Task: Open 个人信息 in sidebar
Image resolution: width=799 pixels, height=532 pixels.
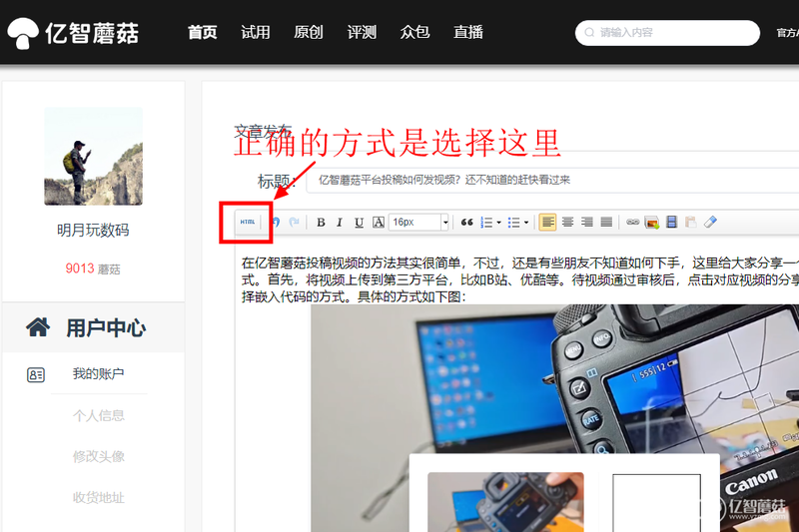Action: [98, 415]
